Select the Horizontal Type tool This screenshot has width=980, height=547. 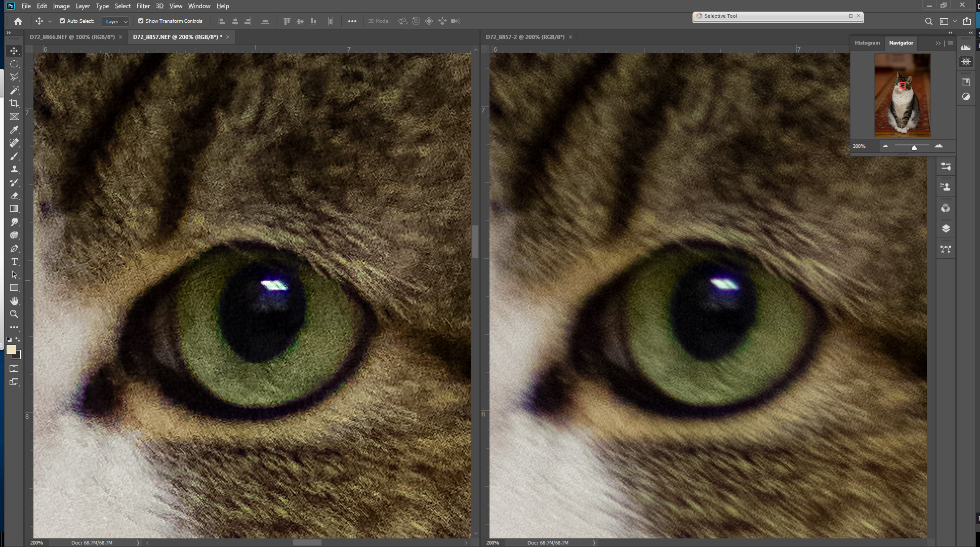coord(14,262)
